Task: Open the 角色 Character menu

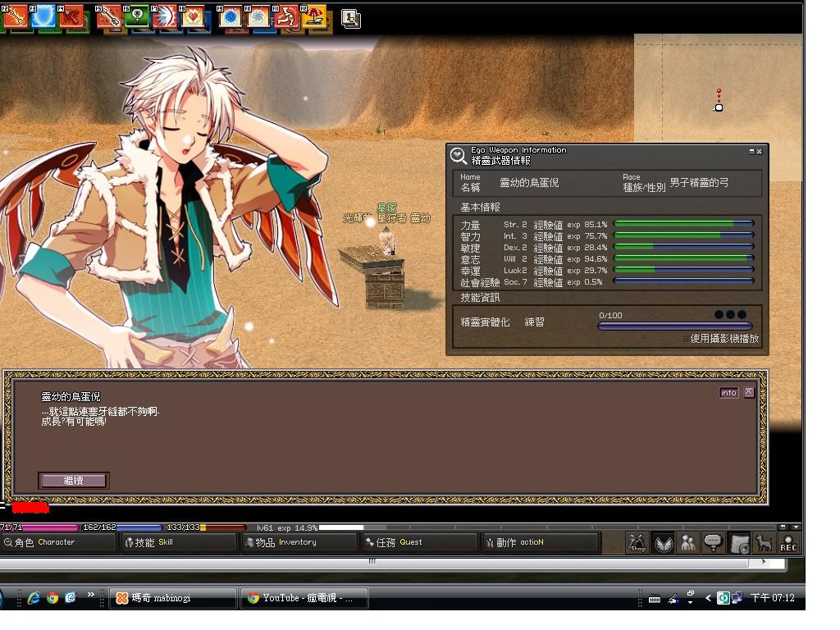Action: [57, 542]
